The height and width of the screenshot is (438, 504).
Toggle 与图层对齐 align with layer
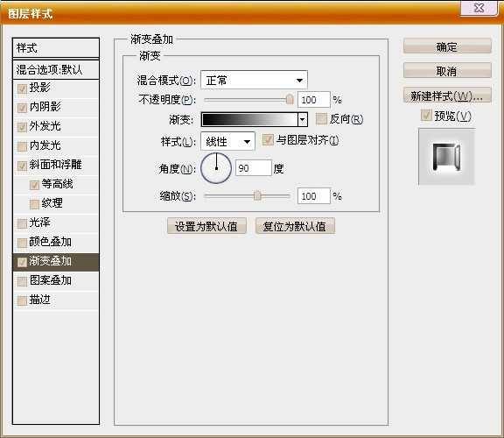(268, 139)
